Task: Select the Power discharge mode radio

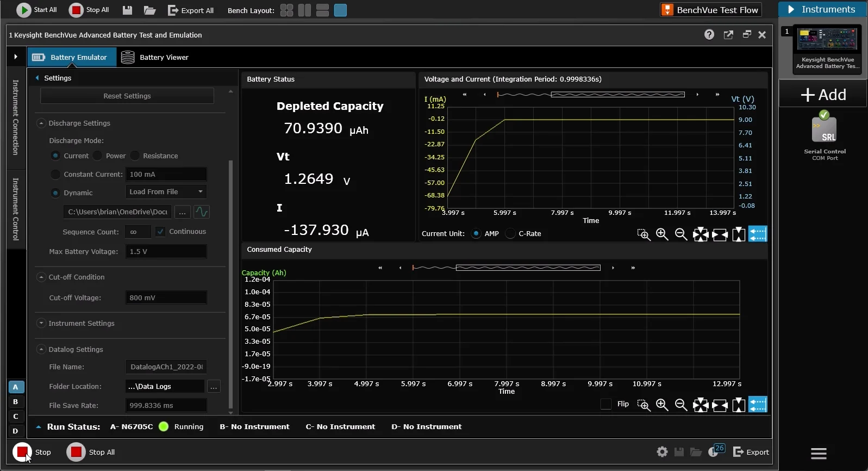Action: click(98, 156)
